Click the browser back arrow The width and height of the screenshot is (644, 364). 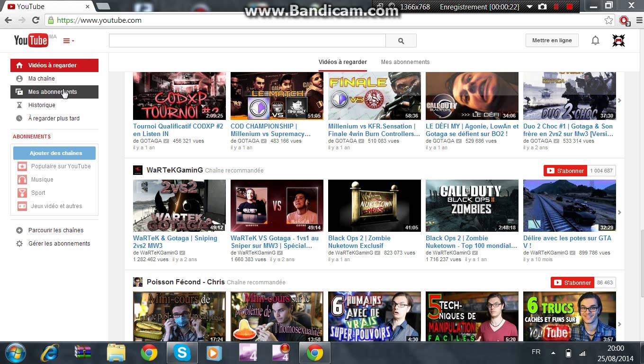tap(8, 20)
